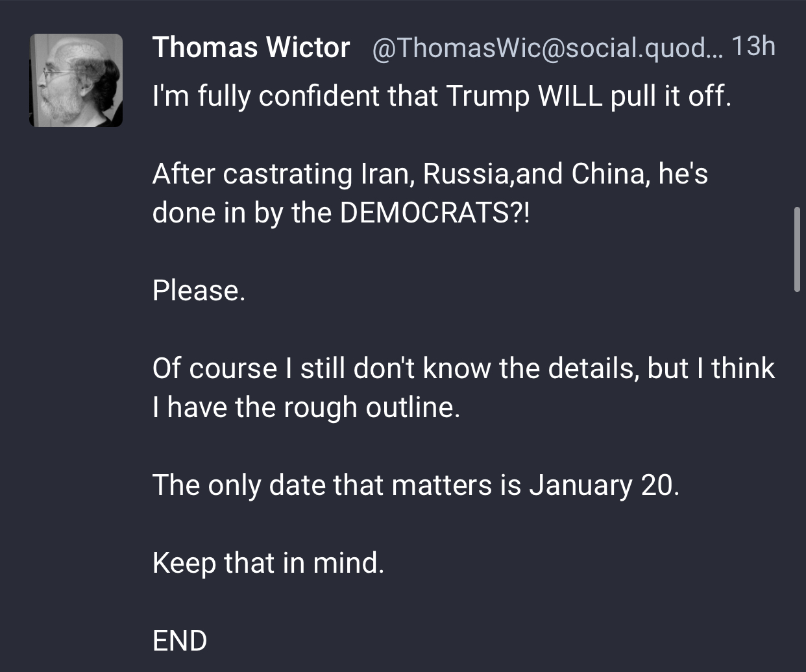Click the word Trump in the first line
The height and width of the screenshot is (672, 806).
[487, 97]
